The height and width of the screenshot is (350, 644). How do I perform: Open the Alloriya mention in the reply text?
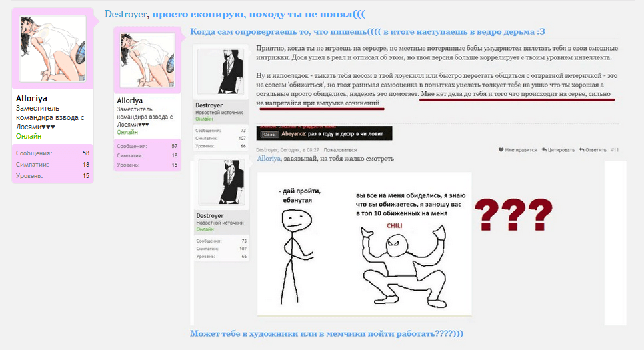(269, 159)
